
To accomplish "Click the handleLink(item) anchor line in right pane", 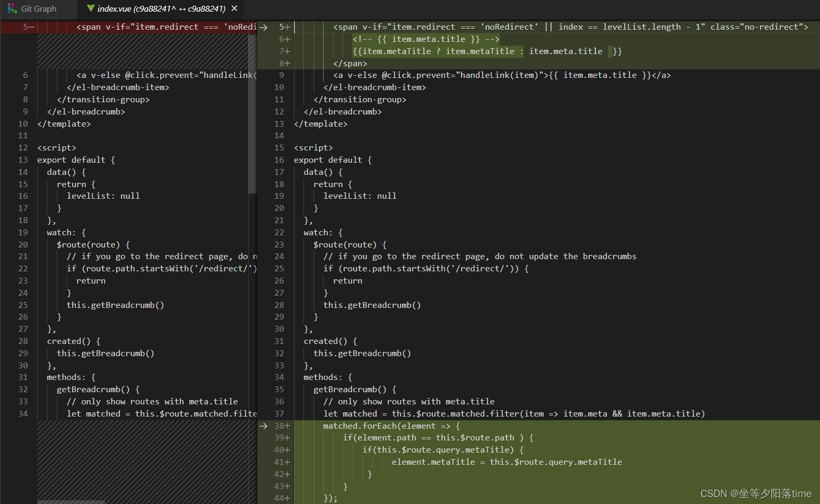I will (x=501, y=75).
